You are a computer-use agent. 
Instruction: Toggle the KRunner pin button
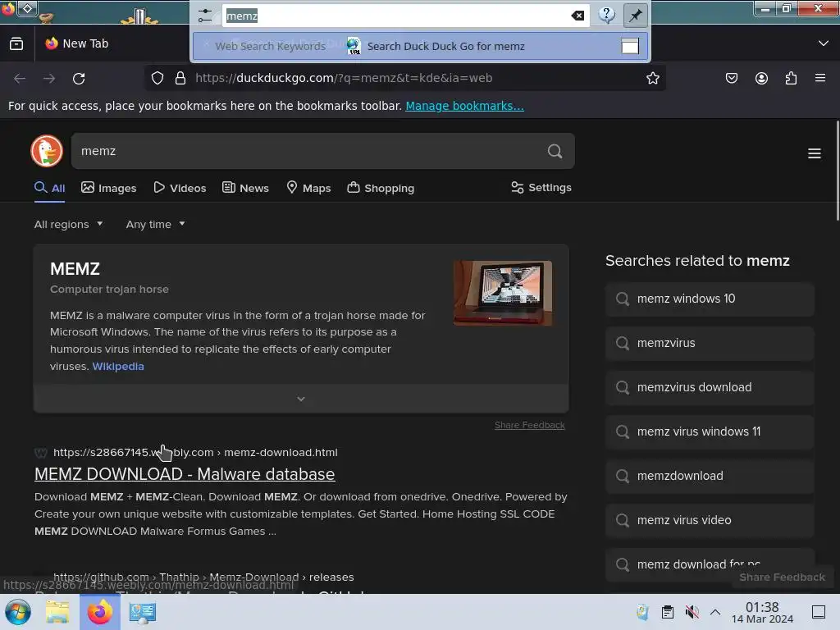tap(636, 15)
